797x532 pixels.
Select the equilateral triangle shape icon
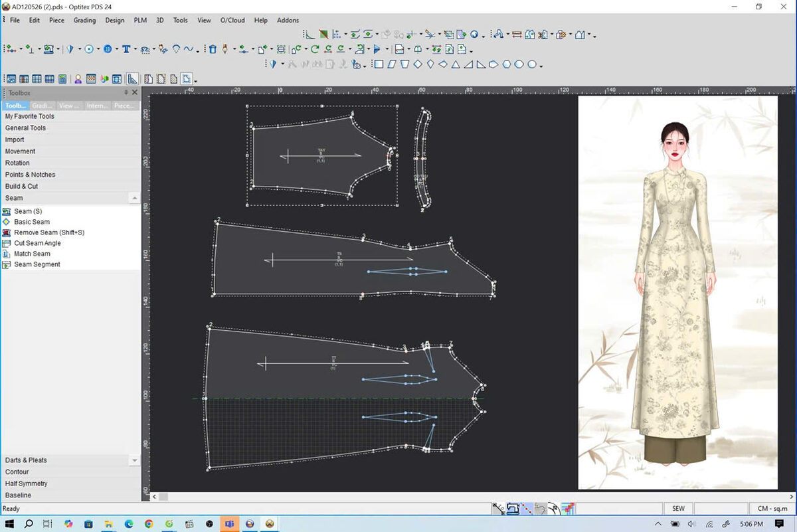(455, 64)
